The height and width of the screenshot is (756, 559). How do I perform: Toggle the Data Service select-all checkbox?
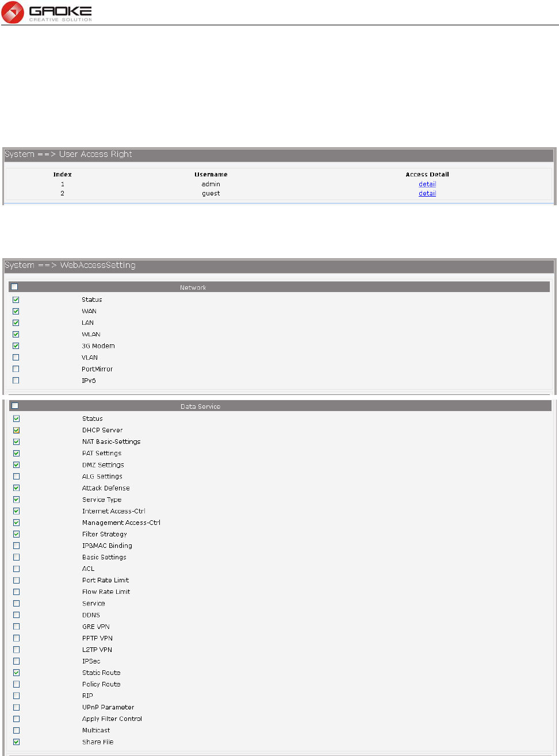tap(16, 406)
